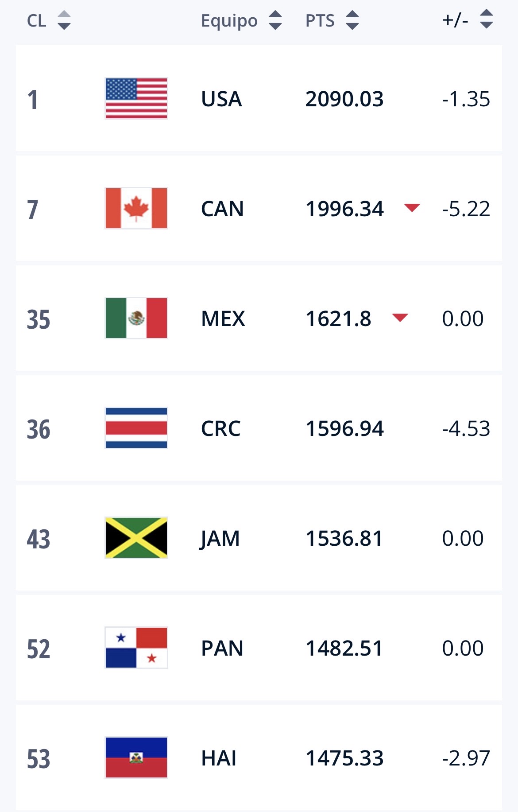The width and height of the screenshot is (518, 812).
Task: Sort table by +/- column arrows
Action: pos(487,19)
